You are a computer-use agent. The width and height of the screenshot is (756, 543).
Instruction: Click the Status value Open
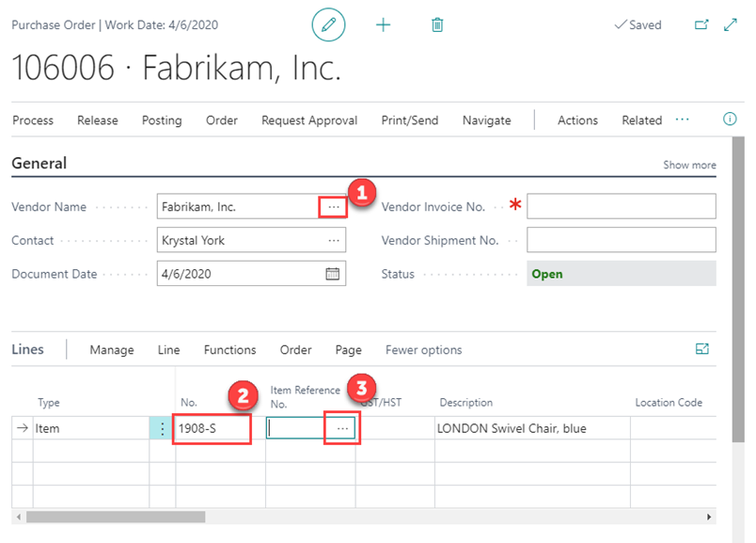621,274
